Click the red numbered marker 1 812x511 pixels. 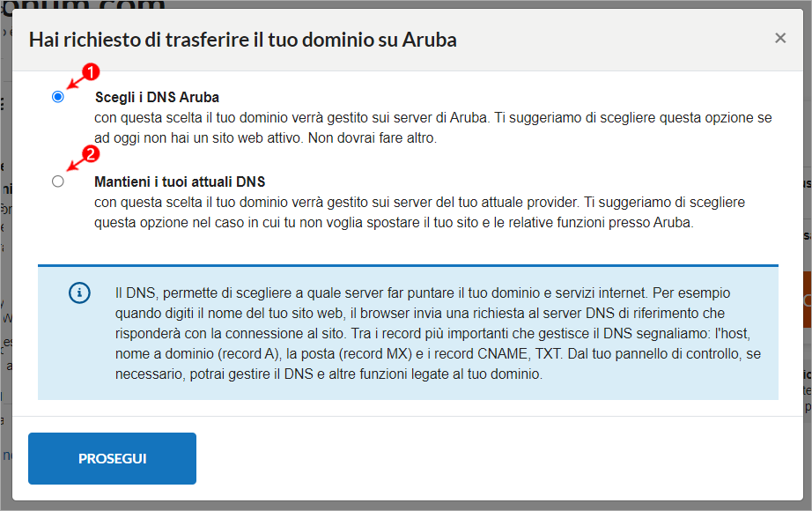(x=91, y=71)
